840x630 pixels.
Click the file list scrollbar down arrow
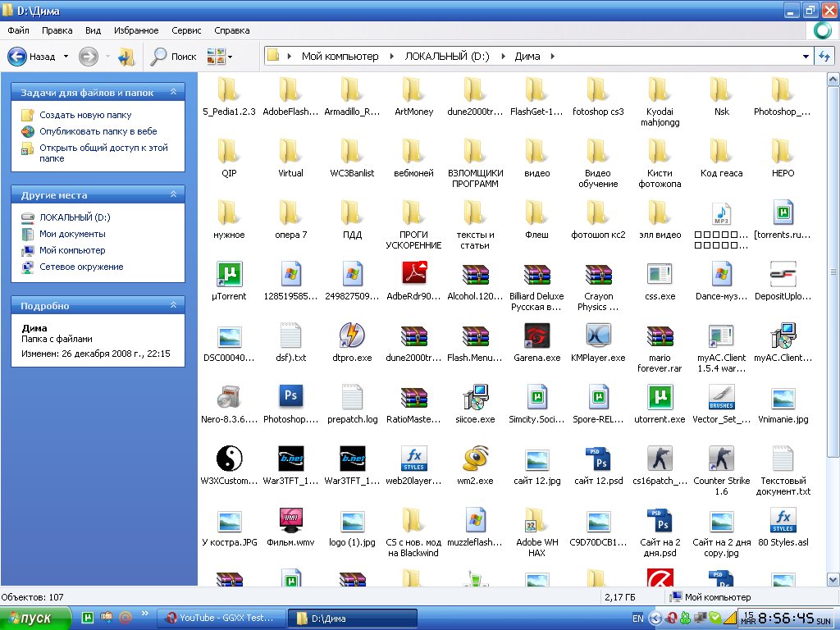coord(833,580)
